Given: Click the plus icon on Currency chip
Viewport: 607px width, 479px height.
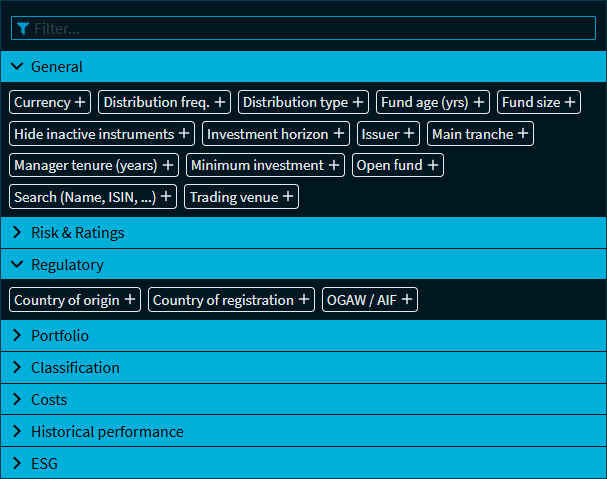Looking at the screenshot, I should [80, 102].
